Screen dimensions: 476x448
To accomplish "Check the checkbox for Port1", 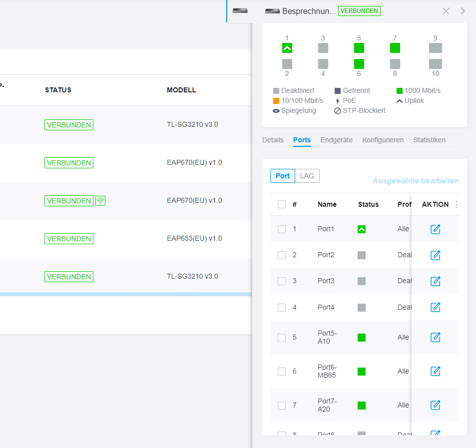I will (282, 229).
